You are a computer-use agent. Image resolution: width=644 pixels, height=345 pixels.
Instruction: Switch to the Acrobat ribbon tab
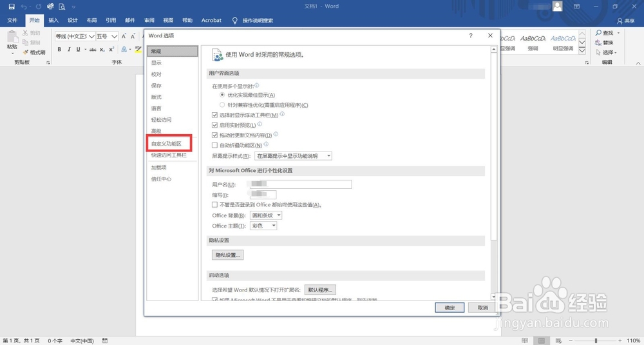[211, 20]
